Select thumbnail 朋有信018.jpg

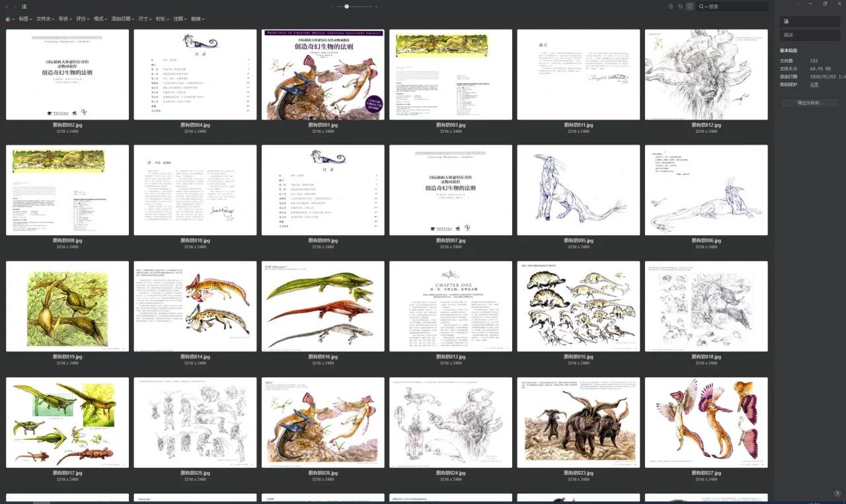(x=707, y=306)
